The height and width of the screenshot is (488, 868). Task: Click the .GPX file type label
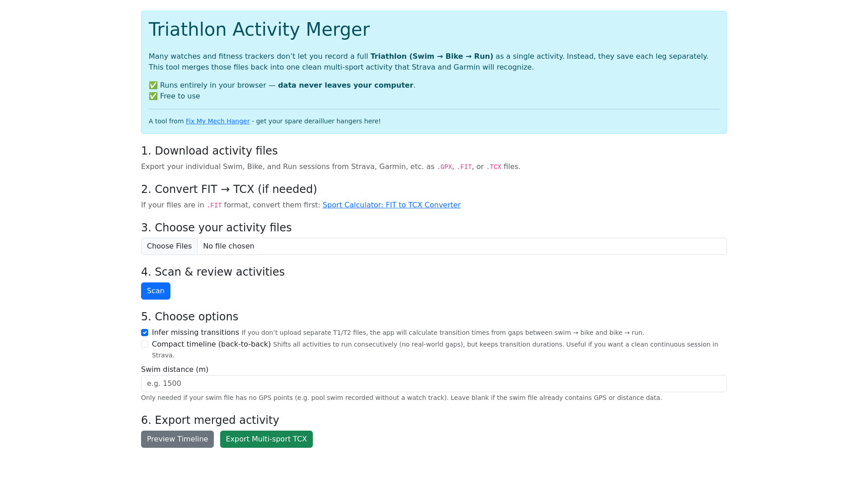click(444, 167)
